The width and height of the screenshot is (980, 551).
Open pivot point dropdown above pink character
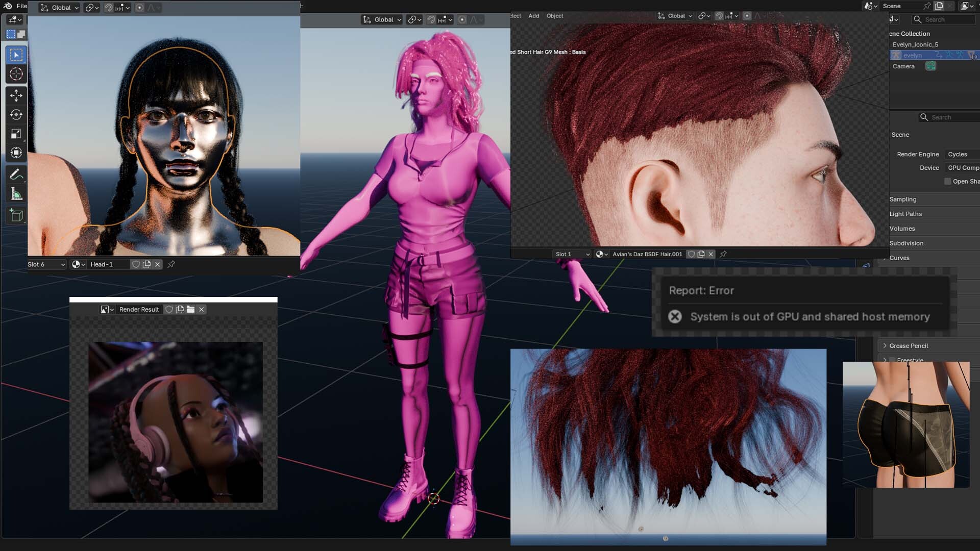pos(414,19)
